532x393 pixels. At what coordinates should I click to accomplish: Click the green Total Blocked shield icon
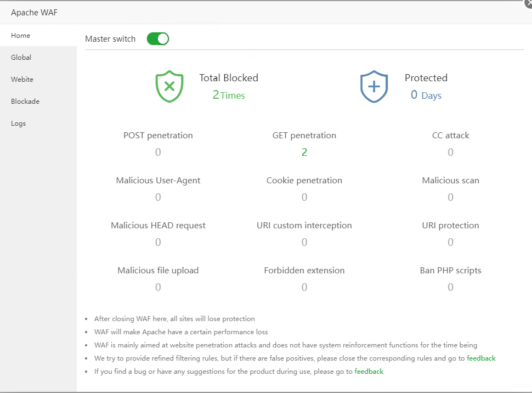click(169, 86)
